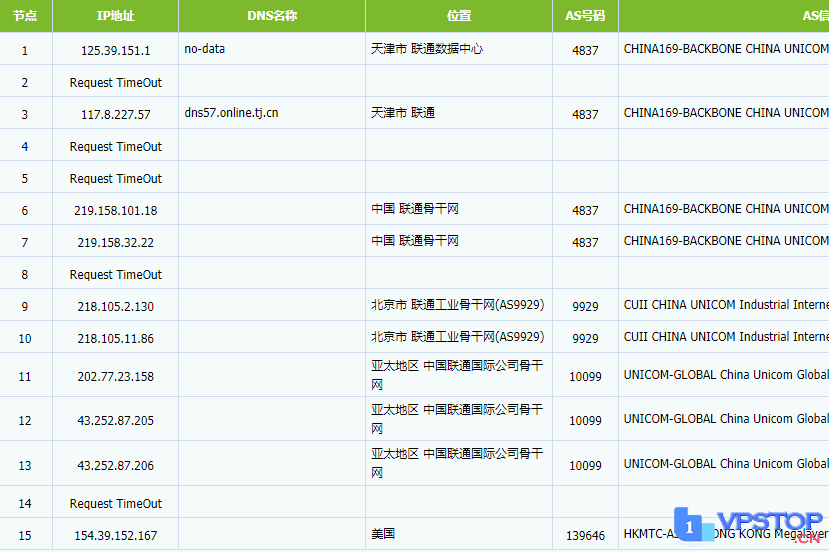The height and width of the screenshot is (552, 829).
Task: Click AS number 4837 in row 7
Action: point(585,243)
